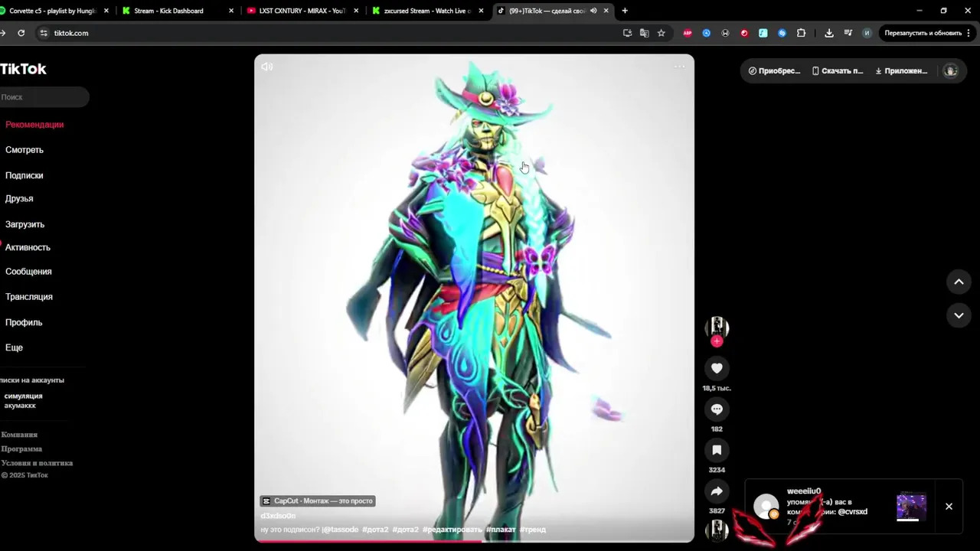Open Друзья in the sidebar
The image size is (980, 551).
19,198
